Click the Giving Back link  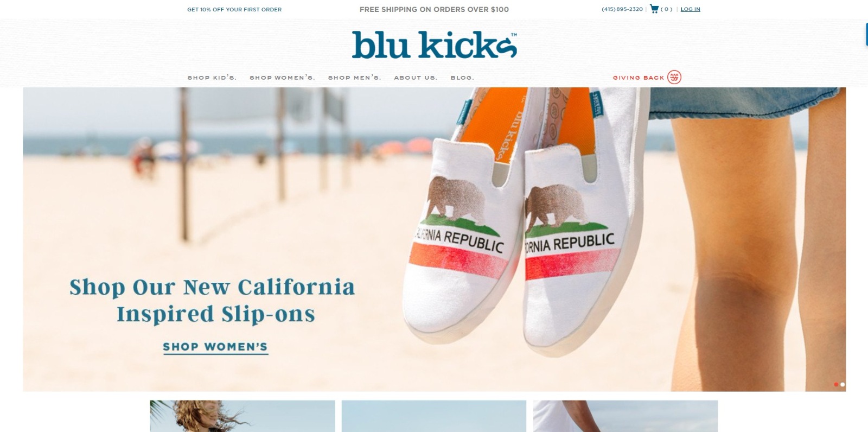(x=639, y=78)
